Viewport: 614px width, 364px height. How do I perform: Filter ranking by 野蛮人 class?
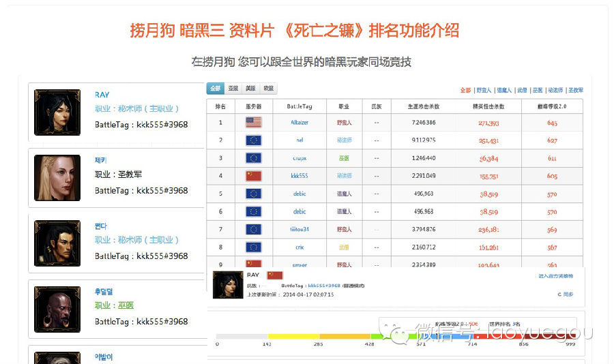(x=484, y=90)
